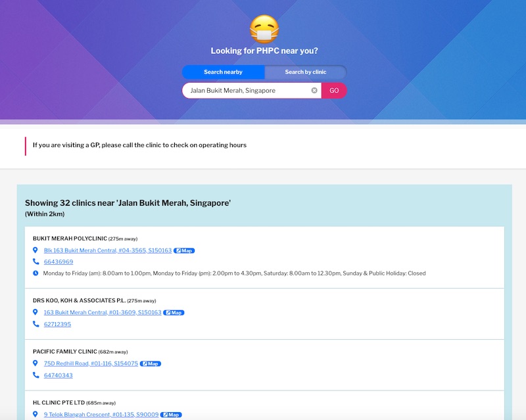Click clock icon beside polyclinic opening hours
The height and width of the screenshot is (420, 526).
(36, 273)
